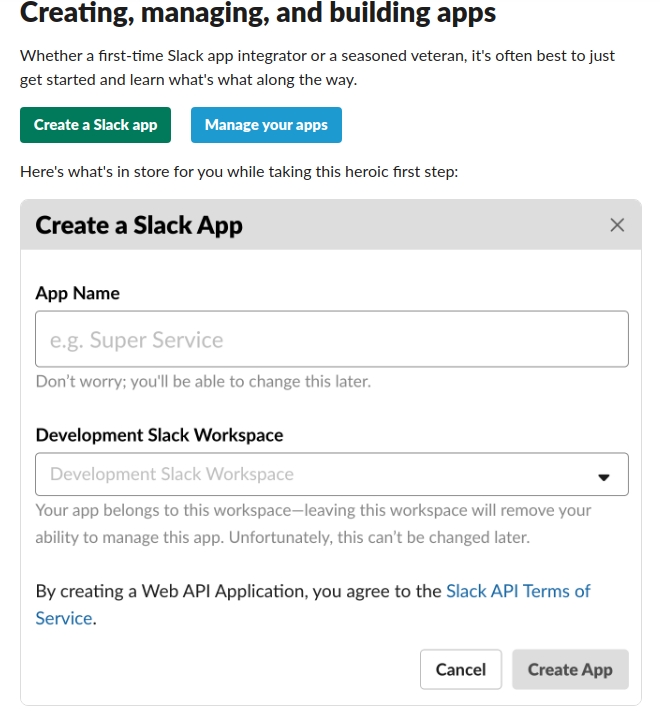Click the 'Whether a first-time Slack app integrator' paragraph
The height and width of the screenshot is (717, 660).
point(317,68)
